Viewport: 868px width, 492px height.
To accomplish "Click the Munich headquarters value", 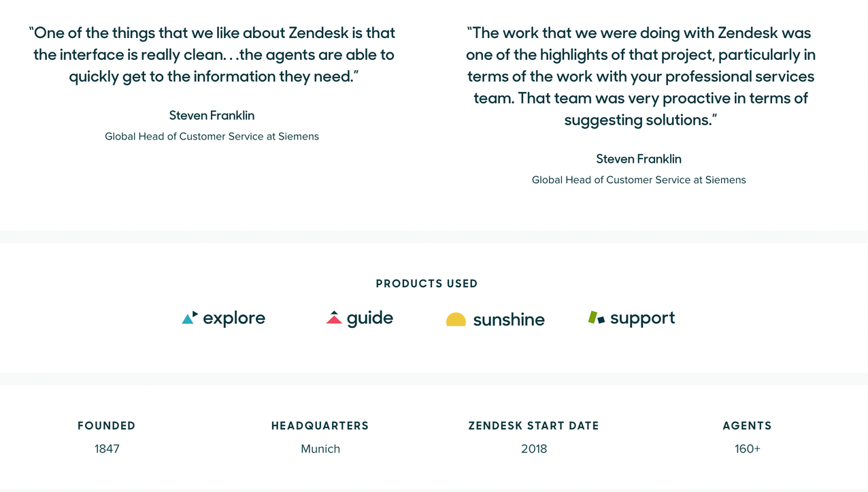I will point(320,449).
